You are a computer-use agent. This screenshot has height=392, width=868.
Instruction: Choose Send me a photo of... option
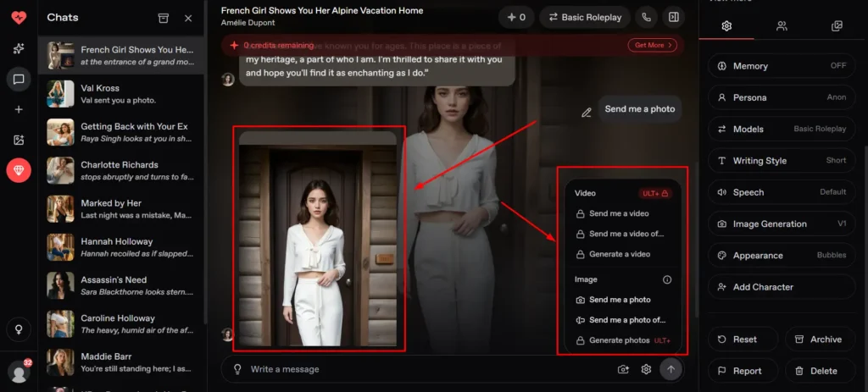point(620,320)
